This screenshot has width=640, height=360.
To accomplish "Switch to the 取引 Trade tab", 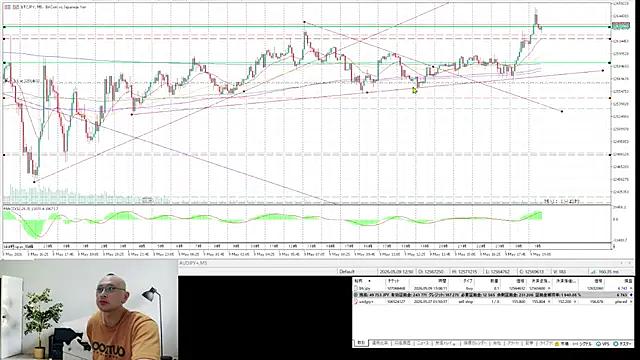I will [x=361, y=343].
